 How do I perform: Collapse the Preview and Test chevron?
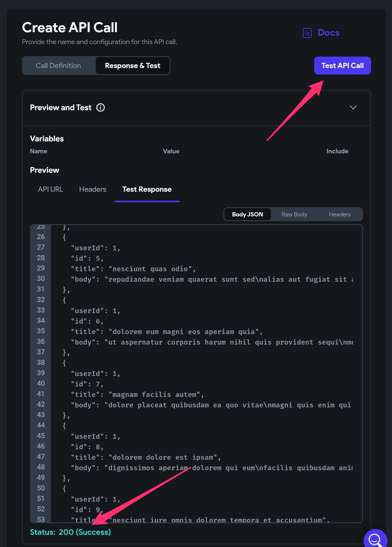point(353,107)
